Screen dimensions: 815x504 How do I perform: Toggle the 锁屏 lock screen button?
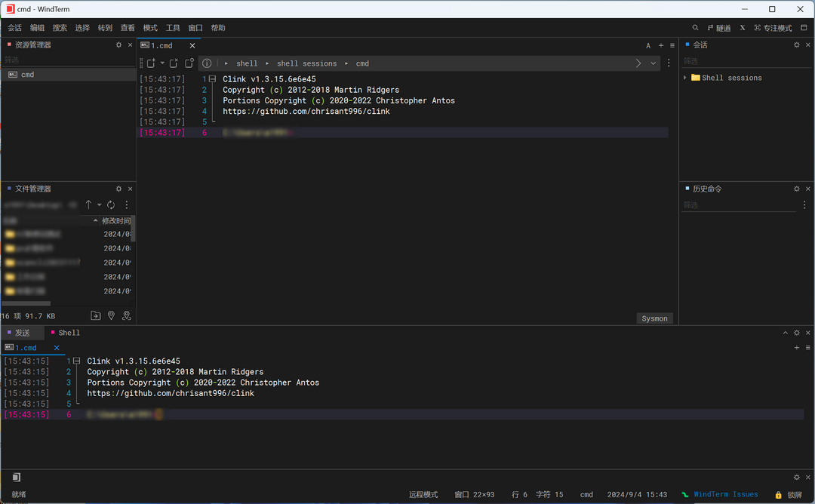789,495
